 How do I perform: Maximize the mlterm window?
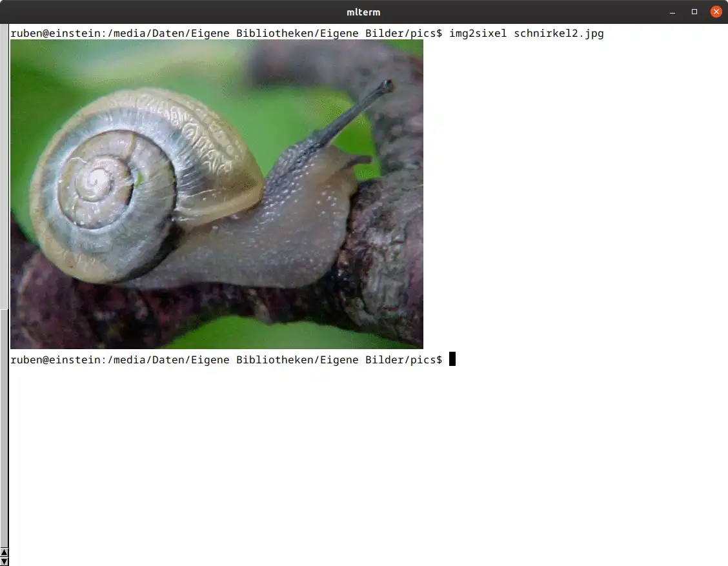tap(694, 12)
